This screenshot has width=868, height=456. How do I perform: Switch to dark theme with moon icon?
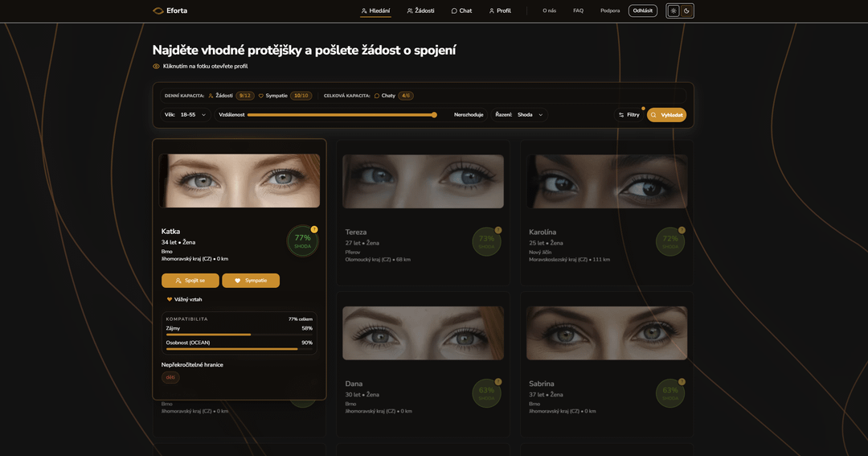tap(687, 10)
